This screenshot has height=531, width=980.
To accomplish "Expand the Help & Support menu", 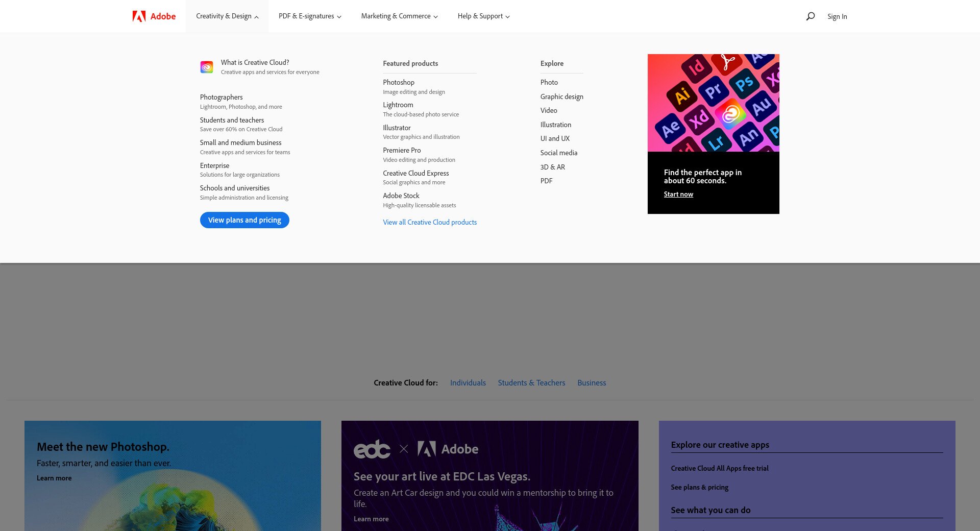I will (483, 16).
